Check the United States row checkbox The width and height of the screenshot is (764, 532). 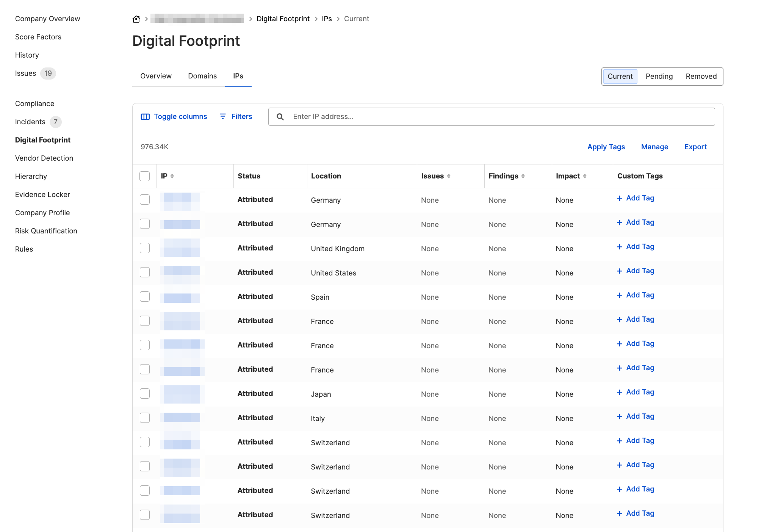(x=144, y=272)
